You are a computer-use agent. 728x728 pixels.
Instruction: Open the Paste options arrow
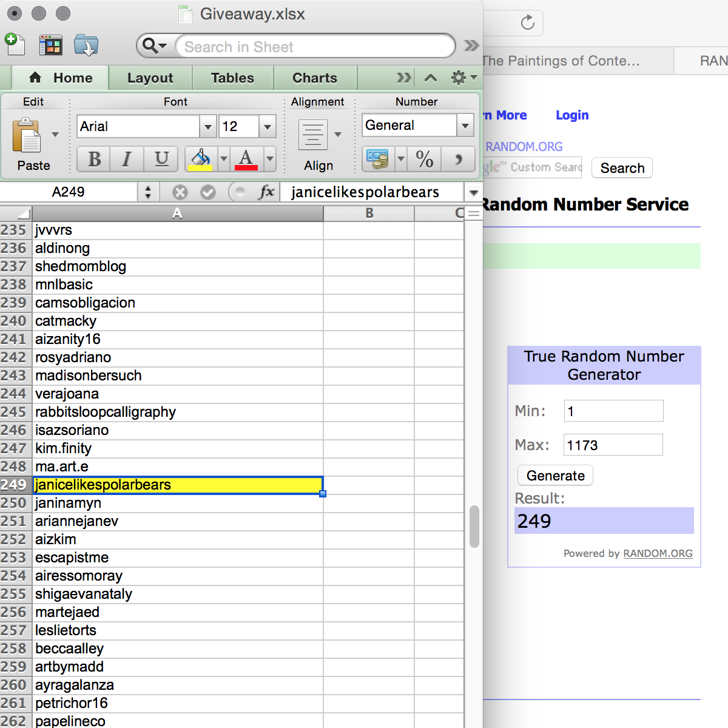point(55,135)
